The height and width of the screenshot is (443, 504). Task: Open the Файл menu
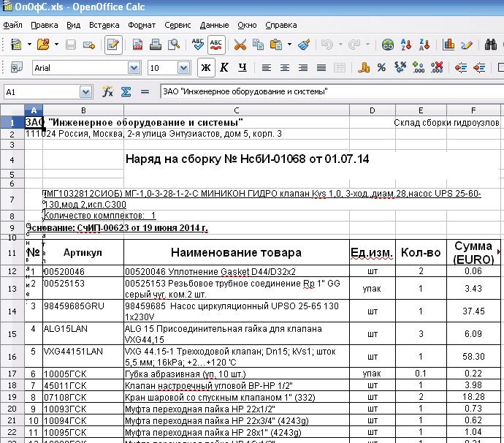[13, 25]
